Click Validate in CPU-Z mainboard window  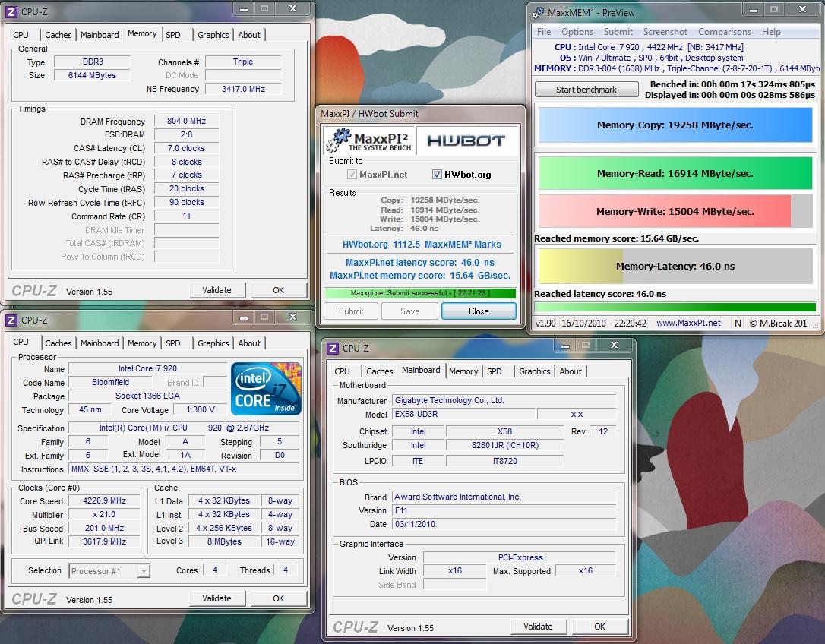(539, 626)
